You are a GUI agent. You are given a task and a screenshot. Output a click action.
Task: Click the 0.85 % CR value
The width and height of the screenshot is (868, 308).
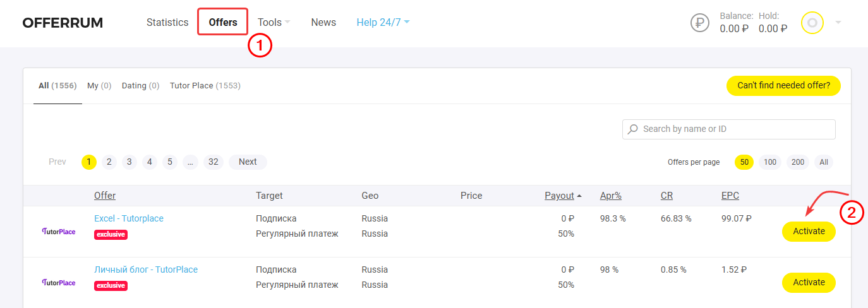pos(673,269)
